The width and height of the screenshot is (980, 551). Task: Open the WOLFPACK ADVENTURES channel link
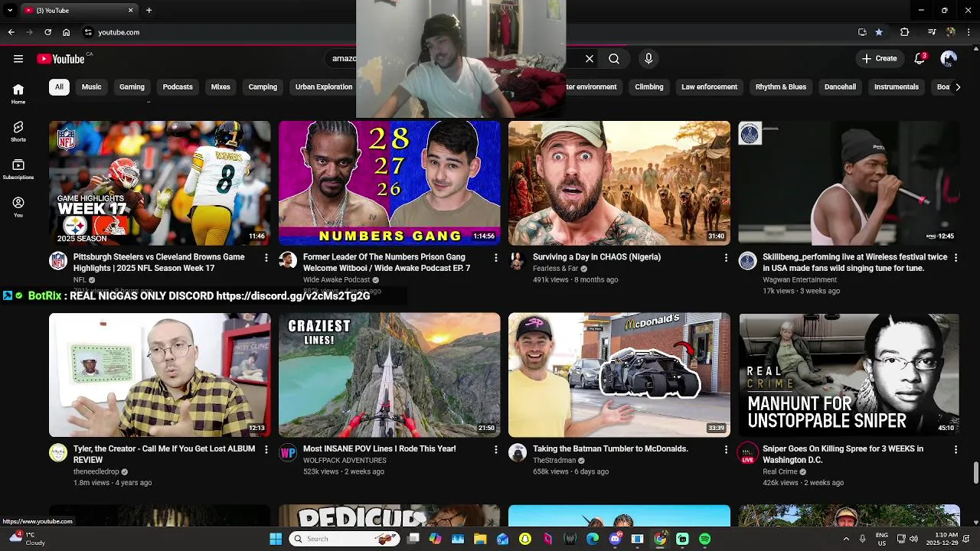click(345, 461)
